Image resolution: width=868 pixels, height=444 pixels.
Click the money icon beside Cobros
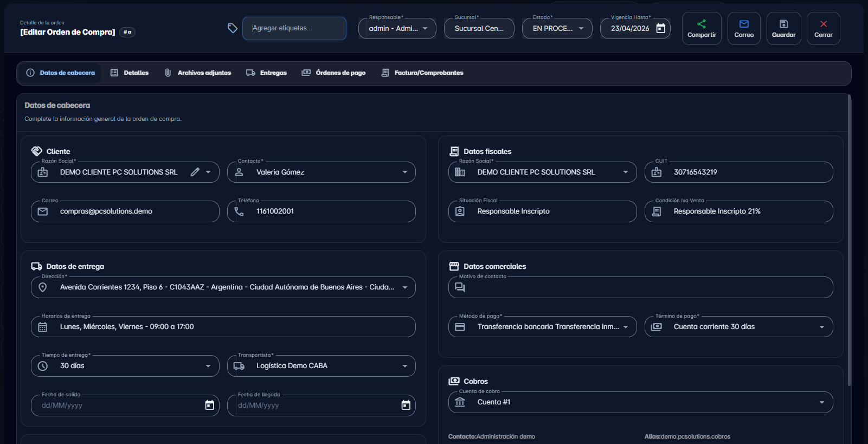pyautogui.click(x=454, y=381)
